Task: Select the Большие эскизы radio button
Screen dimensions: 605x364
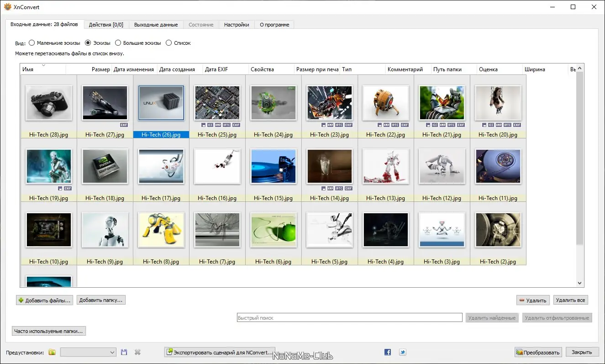Action: click(118, 43)
